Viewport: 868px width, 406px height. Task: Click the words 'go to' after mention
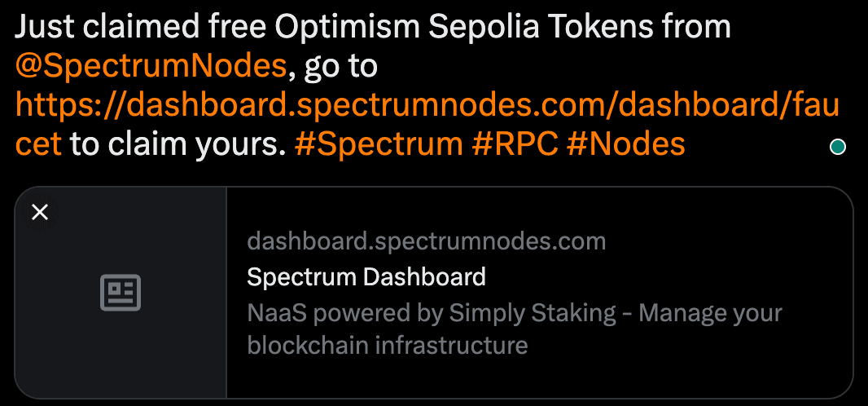coord(340,67)
